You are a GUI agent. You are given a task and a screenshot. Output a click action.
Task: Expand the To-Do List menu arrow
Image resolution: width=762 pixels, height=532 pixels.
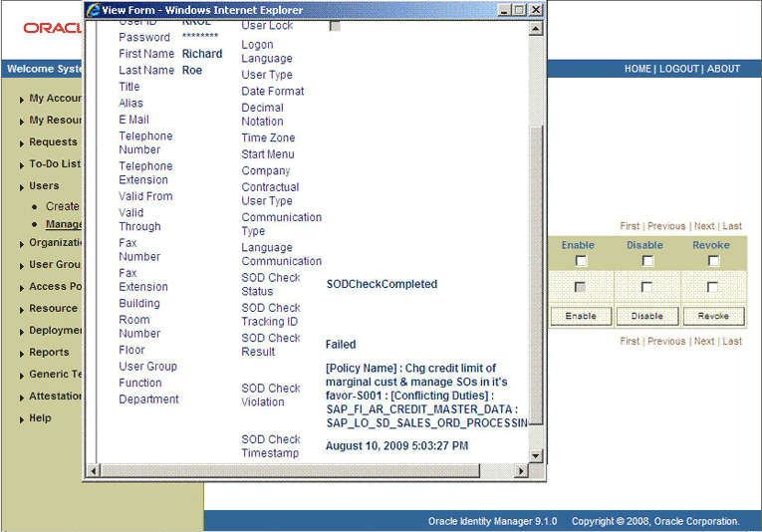coord(21,165)
